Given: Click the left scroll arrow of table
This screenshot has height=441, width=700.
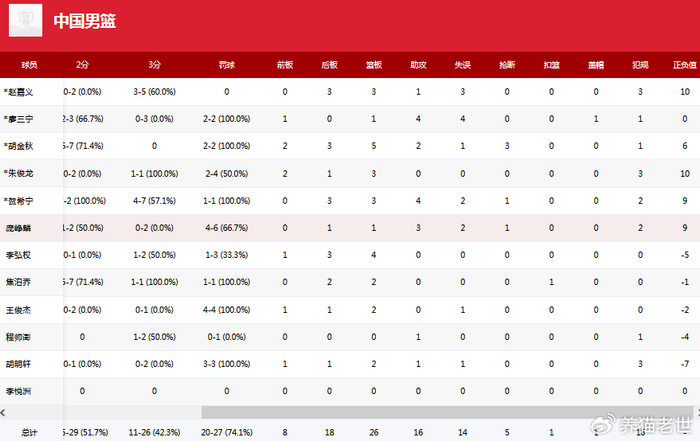Looking at the screenshot, I should (x=3, y=412).
